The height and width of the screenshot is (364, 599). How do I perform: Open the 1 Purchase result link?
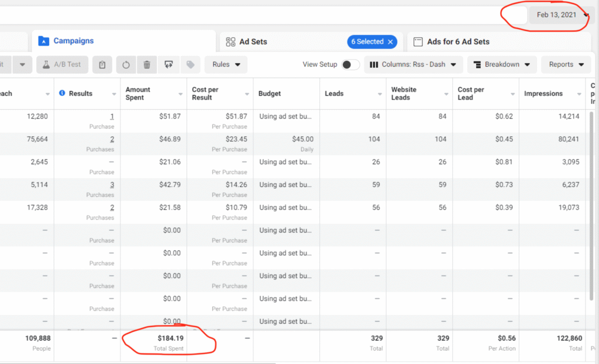[x=112, y=116]
